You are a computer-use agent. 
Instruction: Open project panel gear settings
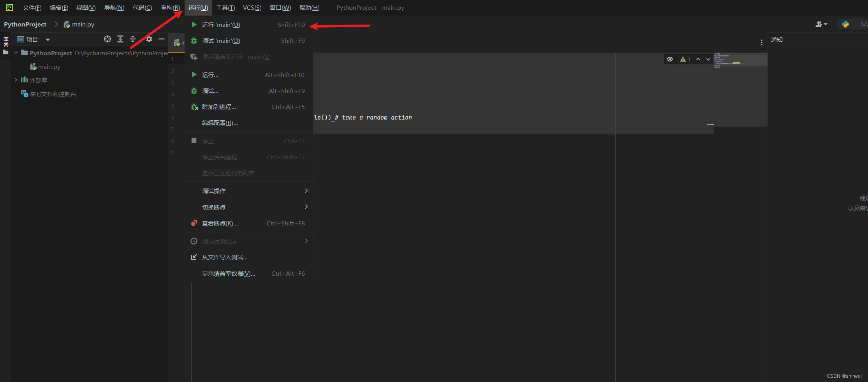click(149, 39)
